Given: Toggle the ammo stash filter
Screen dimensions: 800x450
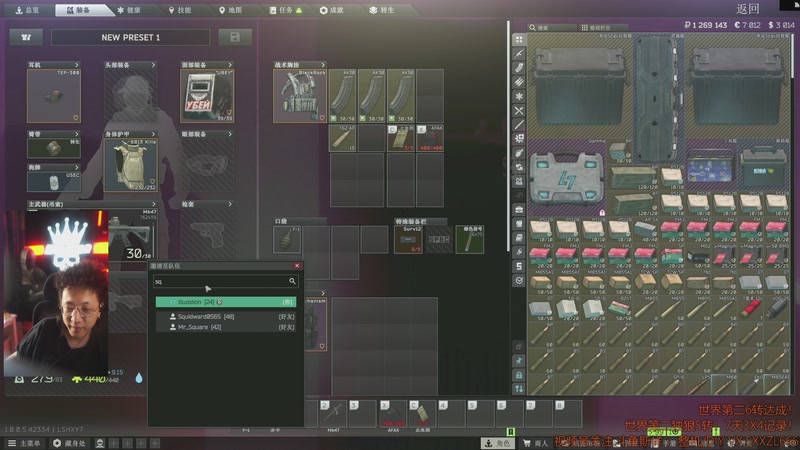Looking at the screenshot, I should (519, 82).
